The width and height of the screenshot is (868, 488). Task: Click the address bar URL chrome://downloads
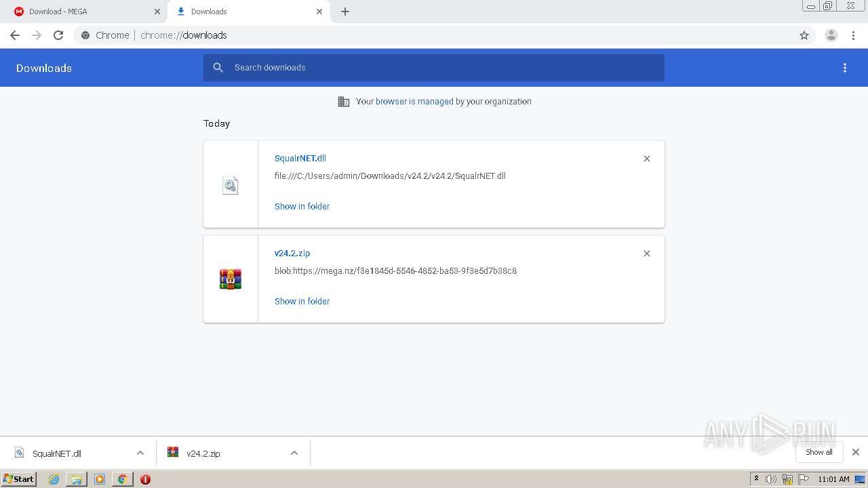click(184, 35)
